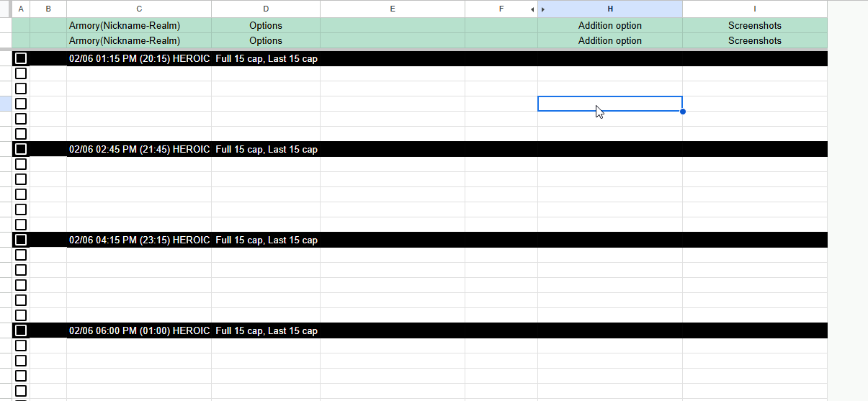Select column B header

[x=48, y=9]
